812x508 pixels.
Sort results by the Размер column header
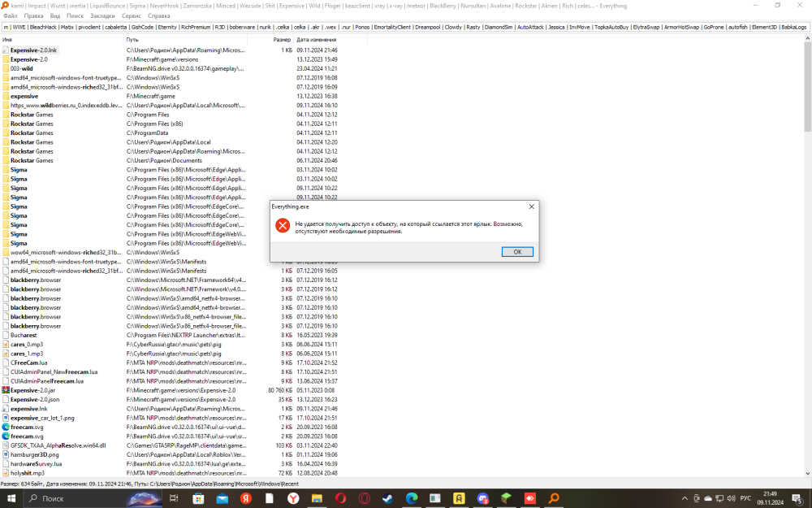tap(271, 39)
